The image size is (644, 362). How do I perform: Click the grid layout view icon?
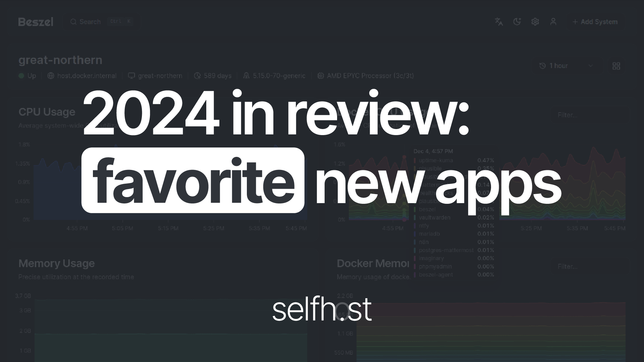[x=616, y=66]
